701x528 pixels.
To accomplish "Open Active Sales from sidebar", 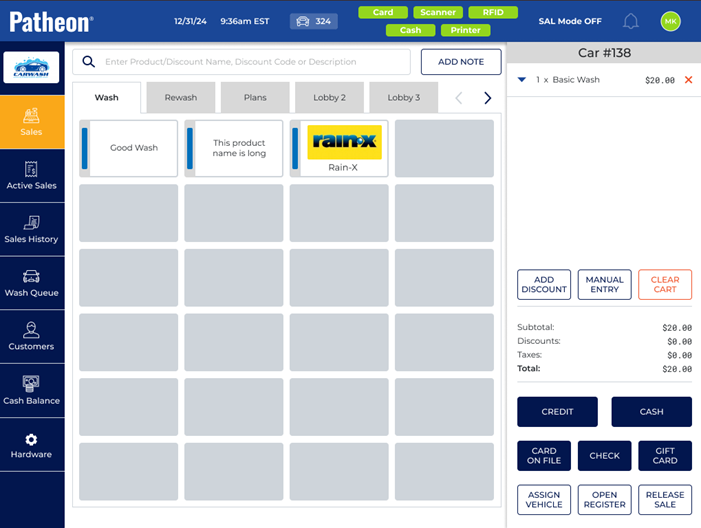I will [31, 175].
